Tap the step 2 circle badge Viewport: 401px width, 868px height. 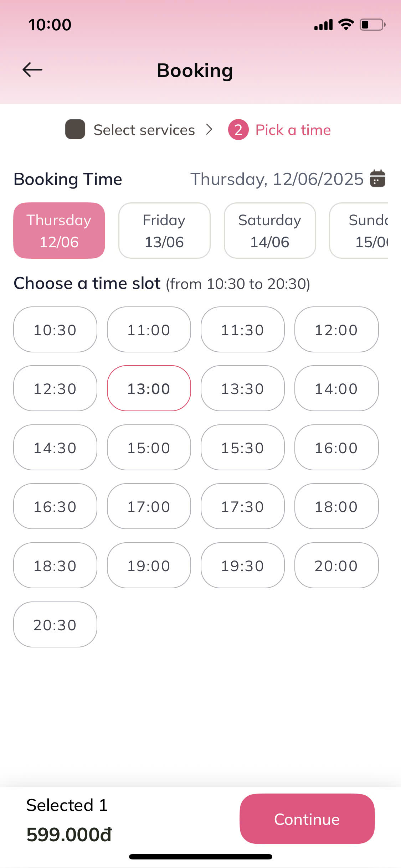[x=238, y=130]
